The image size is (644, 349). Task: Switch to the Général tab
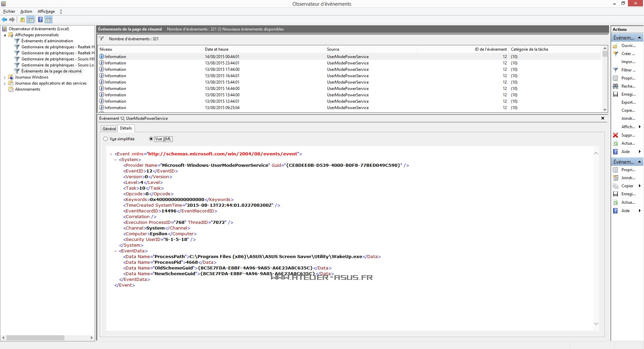coord(109,129)
